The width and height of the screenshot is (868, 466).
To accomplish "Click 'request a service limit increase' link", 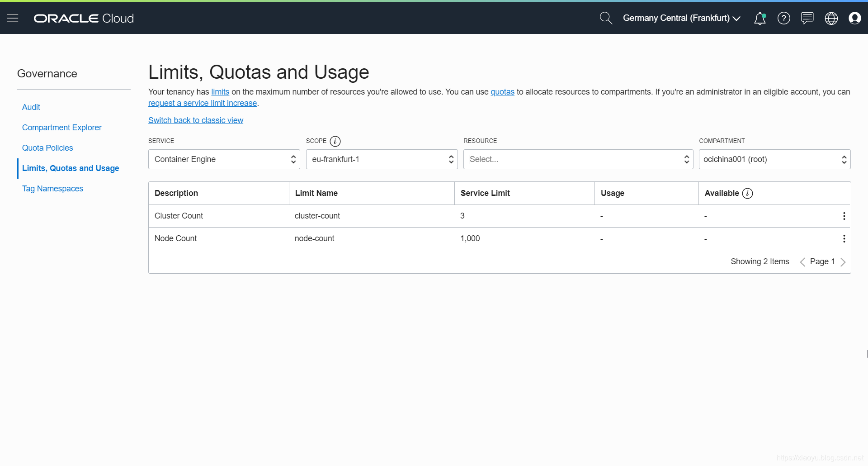I will pos(203,103).
